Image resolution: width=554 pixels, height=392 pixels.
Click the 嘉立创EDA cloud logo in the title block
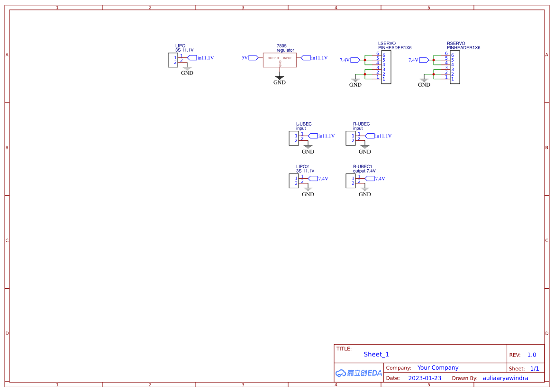tap(358, 373)
